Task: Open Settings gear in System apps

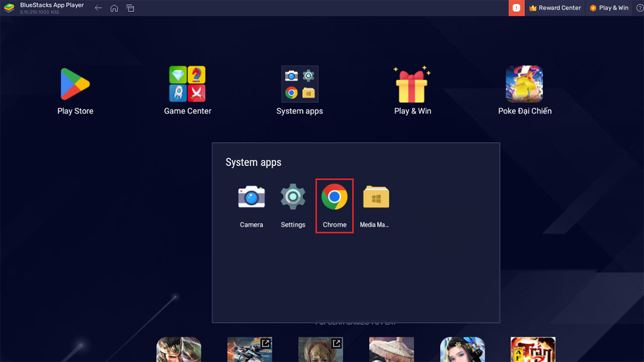Action: 293,198
